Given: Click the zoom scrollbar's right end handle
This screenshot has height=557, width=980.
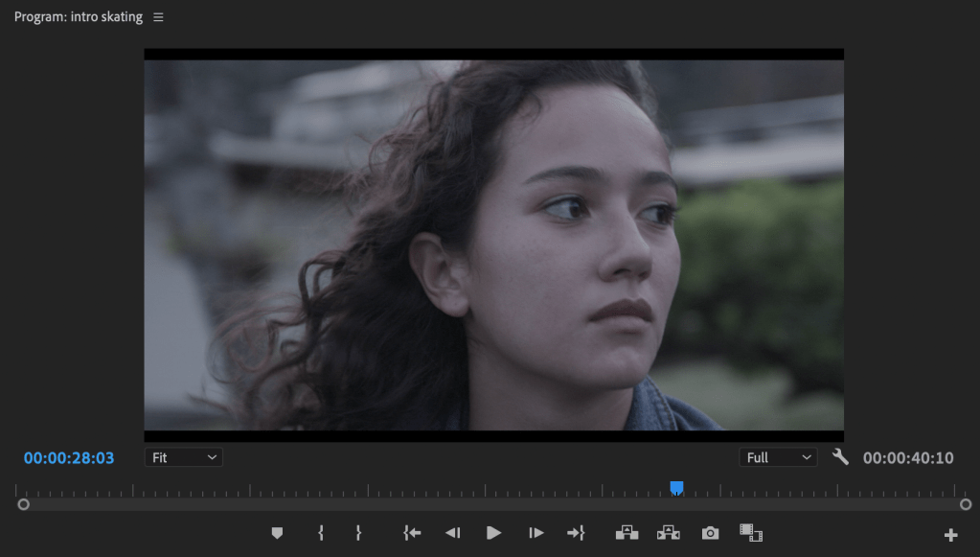Looking at the screenshot, I should point(966,504).
